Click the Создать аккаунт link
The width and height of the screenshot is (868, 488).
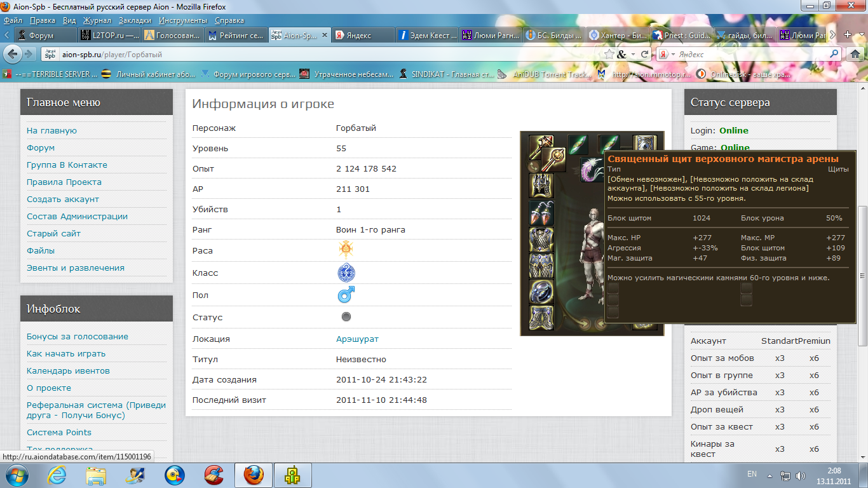64,199
